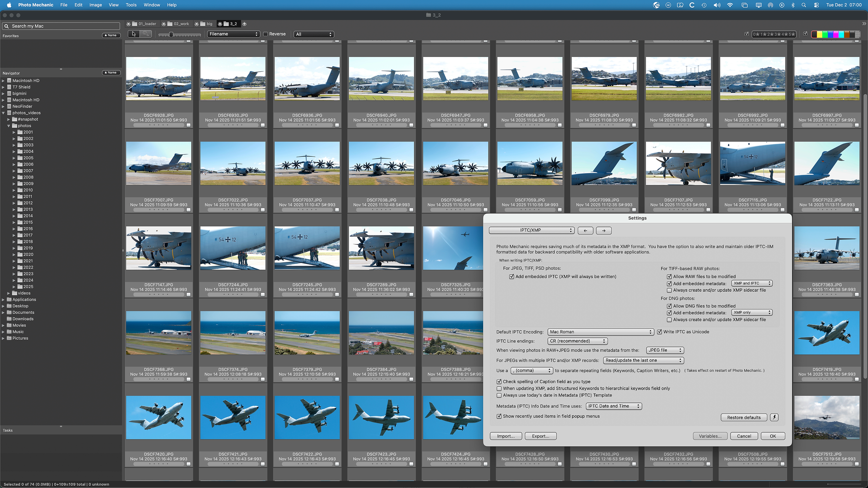Click the lightning bolt snapshot button
Screen dimensions: 868x488
click(x=774, y=417)
